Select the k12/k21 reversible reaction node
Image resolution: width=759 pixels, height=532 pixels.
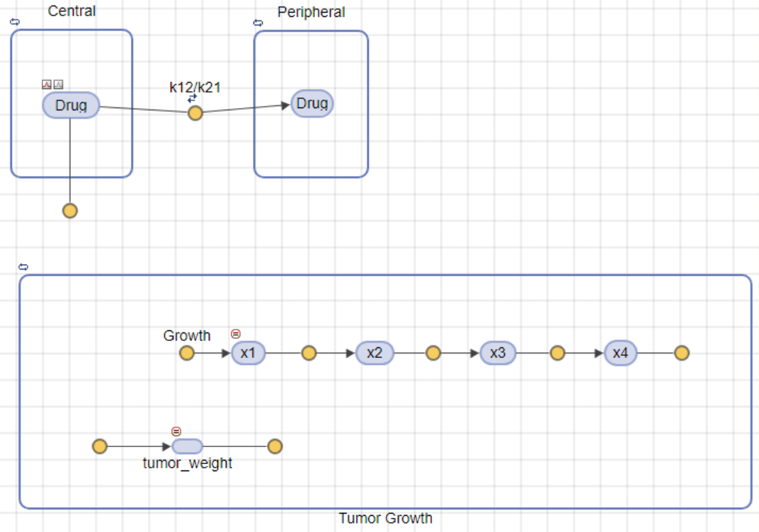(x=195, y=113)
